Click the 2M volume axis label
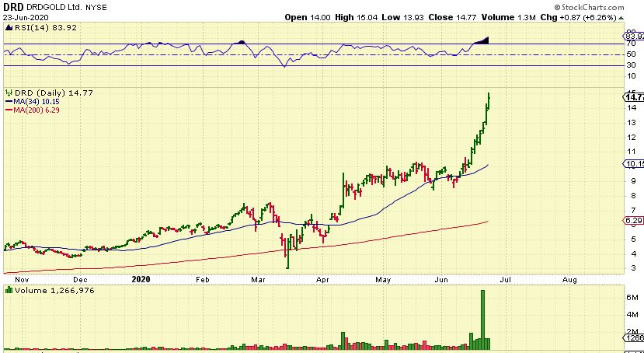The height and width of the screenshot is (353, 644). coord(632,332)
